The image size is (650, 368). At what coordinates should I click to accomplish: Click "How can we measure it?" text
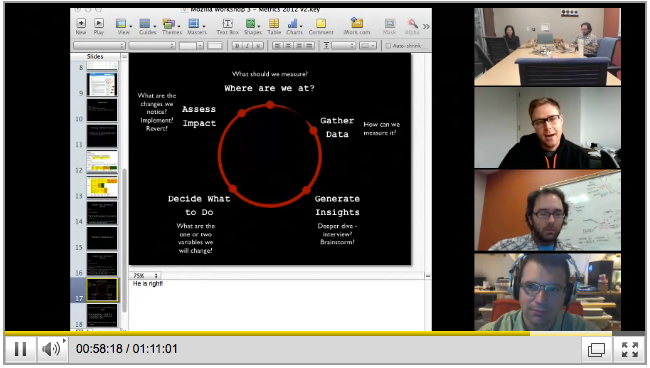click(381, 128)
